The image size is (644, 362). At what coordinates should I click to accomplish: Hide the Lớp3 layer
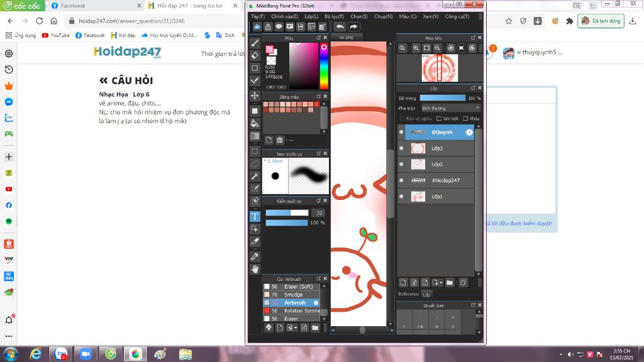pyautogui.click(x=401, y=148)
